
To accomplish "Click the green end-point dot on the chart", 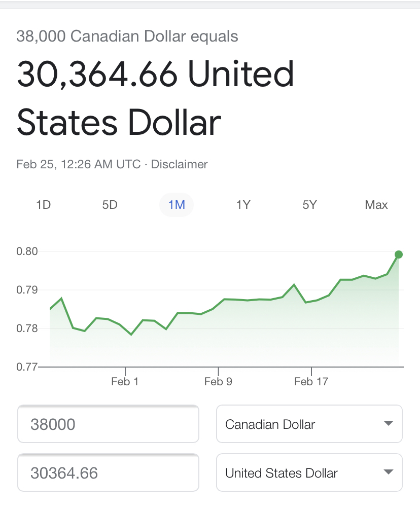I will point(399,254).
